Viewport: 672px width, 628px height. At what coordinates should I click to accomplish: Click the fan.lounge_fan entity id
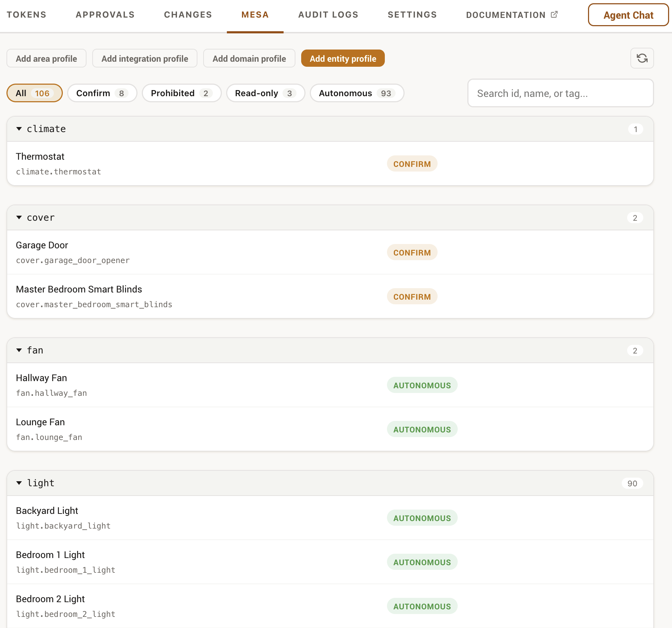(49, 437)
